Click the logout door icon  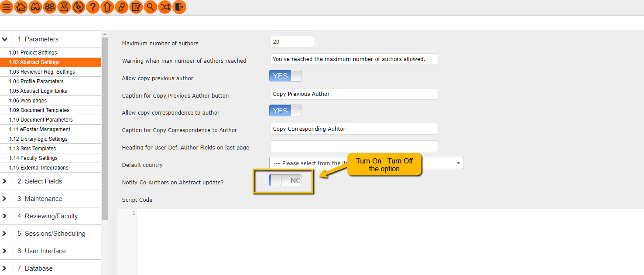point(179,7)
